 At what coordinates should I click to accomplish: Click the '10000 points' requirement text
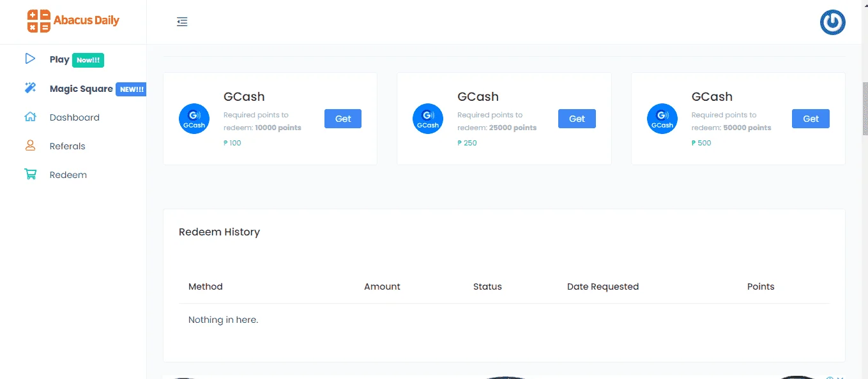(x=278, y=128)
